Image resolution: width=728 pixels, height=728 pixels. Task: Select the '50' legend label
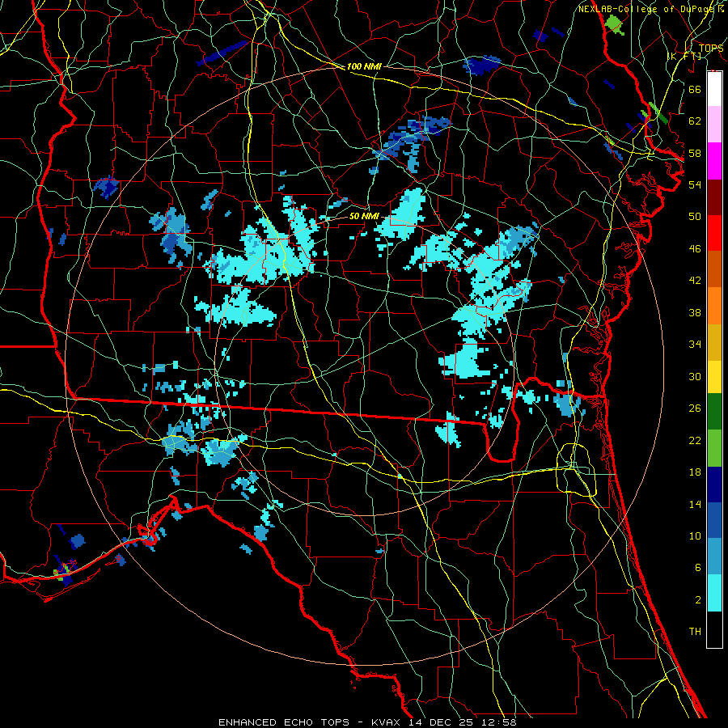click(x=695, y=216)
